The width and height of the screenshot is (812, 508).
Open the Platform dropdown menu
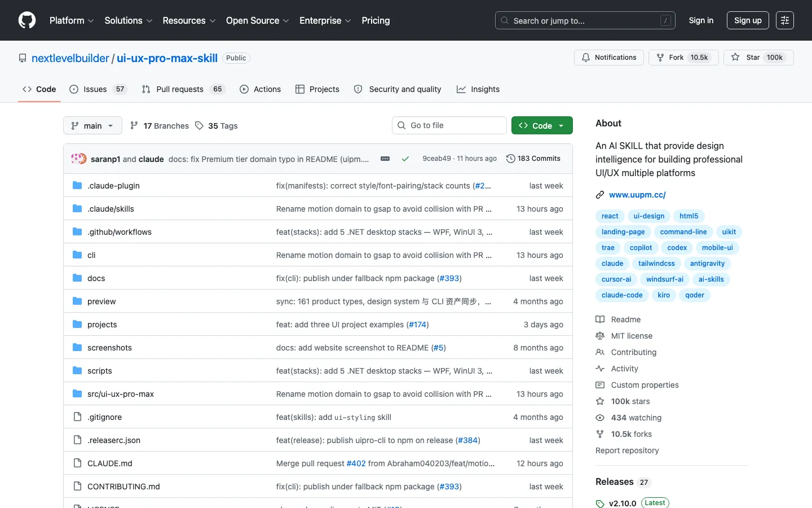[x=72, y=20]
